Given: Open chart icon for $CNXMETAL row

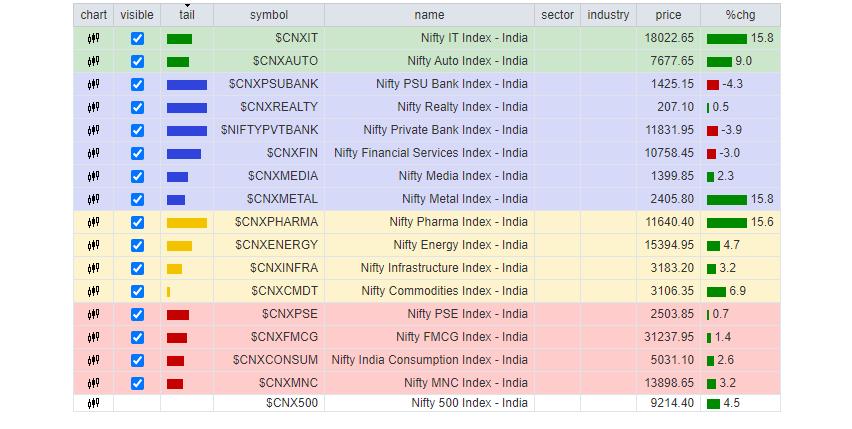Looking at the screenshot, I should 93,199.
